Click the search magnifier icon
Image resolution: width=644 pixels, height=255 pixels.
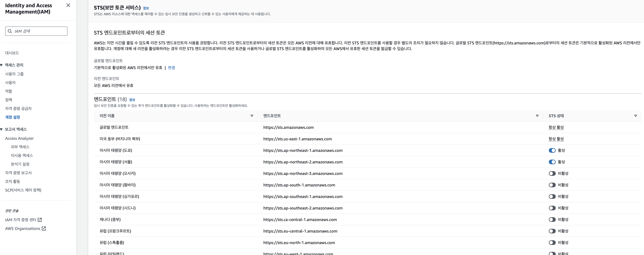tap(10, 31)
